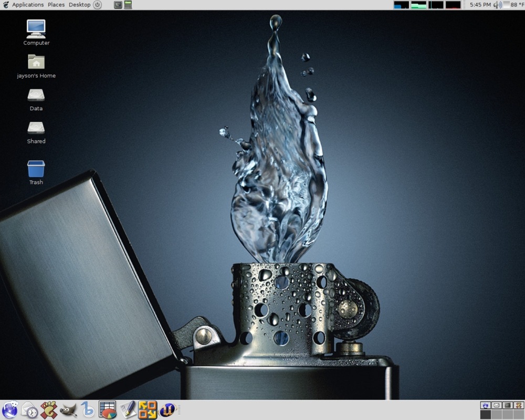The width and height of the screenshot is (525, 420).
Task: Click the small terminal monitor icon at bottom right
Action: tap(508, 405)
